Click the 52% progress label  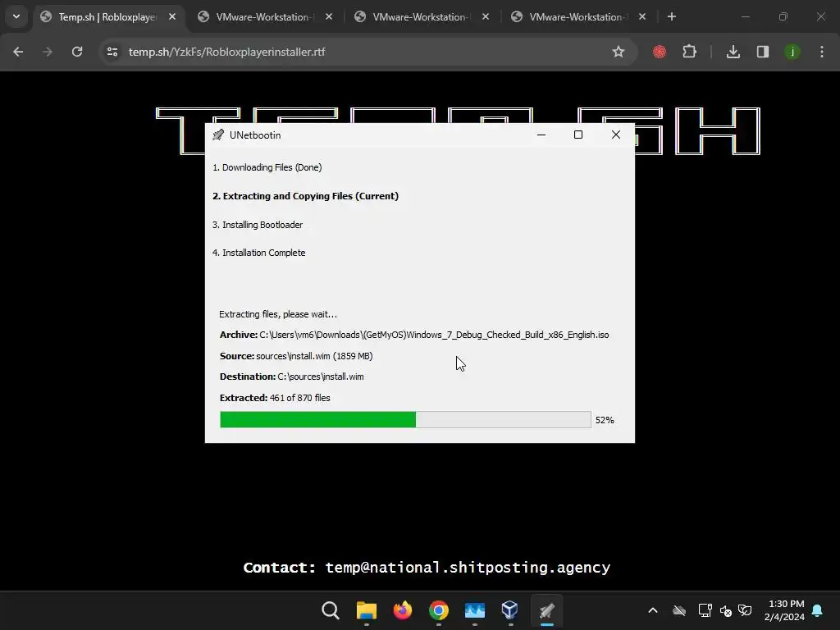pyautogui.click(x=605, y=420)
